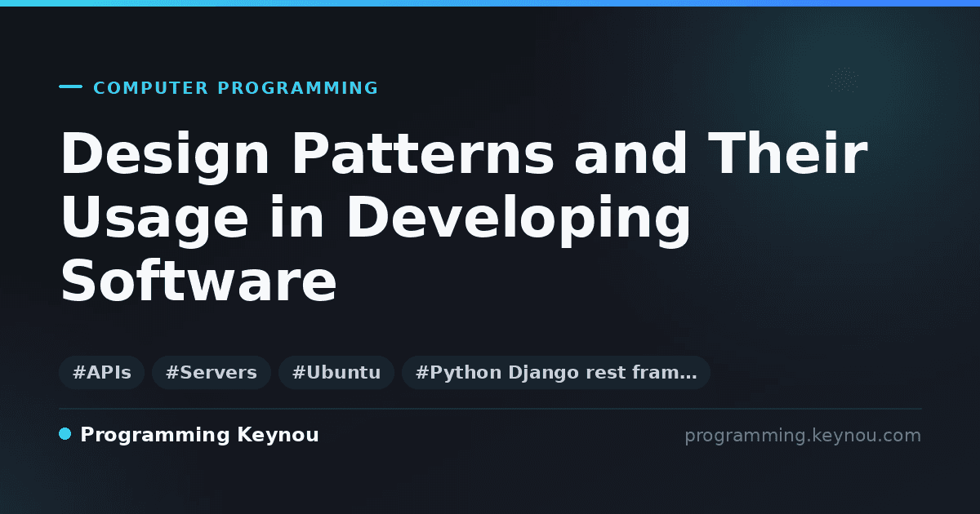Click the Design Patterns article headline
980x514 pixels.
463,219
